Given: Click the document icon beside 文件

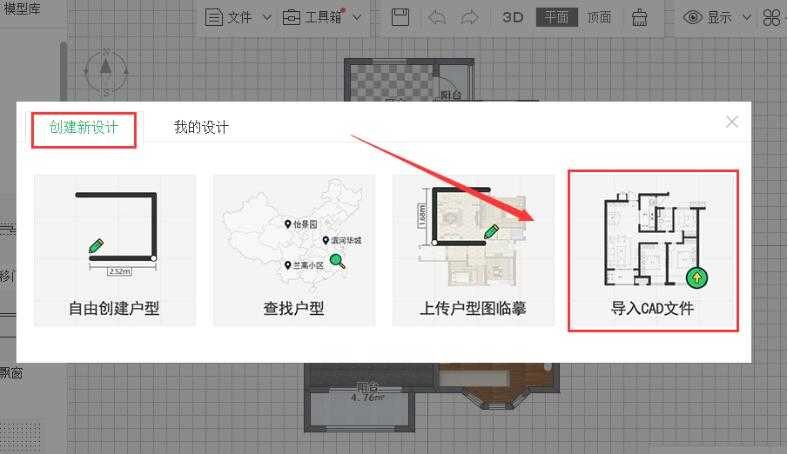Looking at the screenshot, I should [213, 17].
